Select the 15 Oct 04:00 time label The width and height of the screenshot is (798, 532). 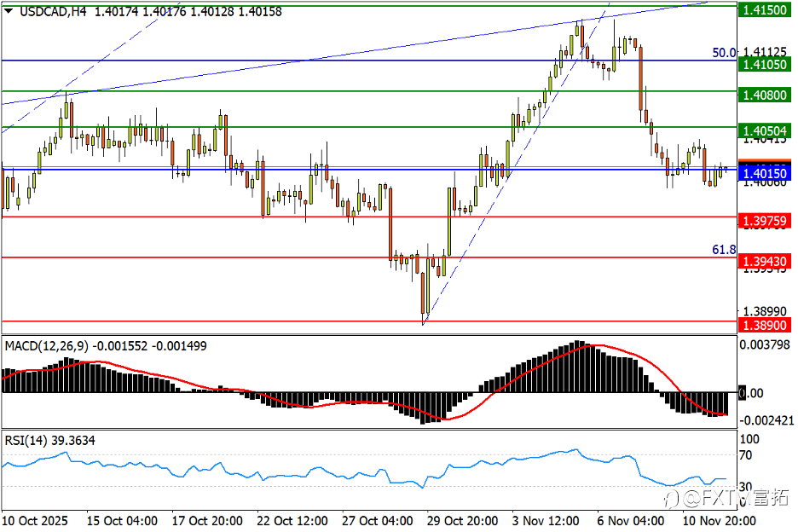pyautogui.click(x=122, y=521)
